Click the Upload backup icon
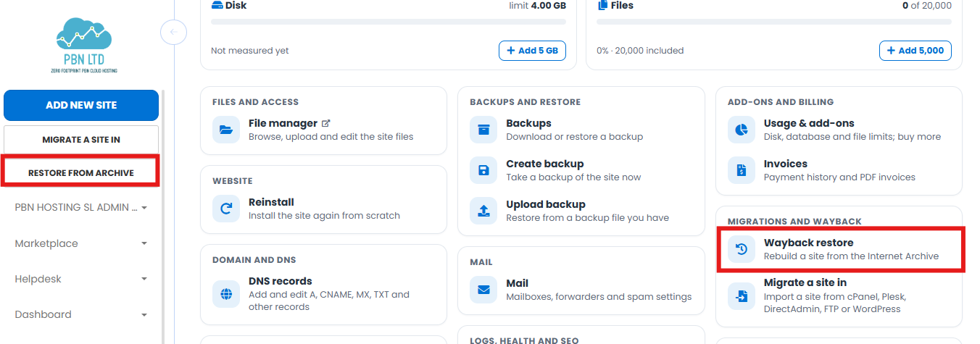980x344 pixels. point(483,211)
